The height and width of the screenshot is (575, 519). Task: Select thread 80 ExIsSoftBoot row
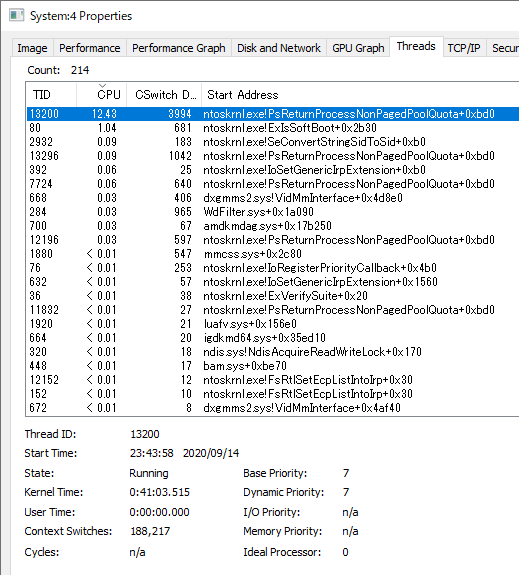pos(273,128)
